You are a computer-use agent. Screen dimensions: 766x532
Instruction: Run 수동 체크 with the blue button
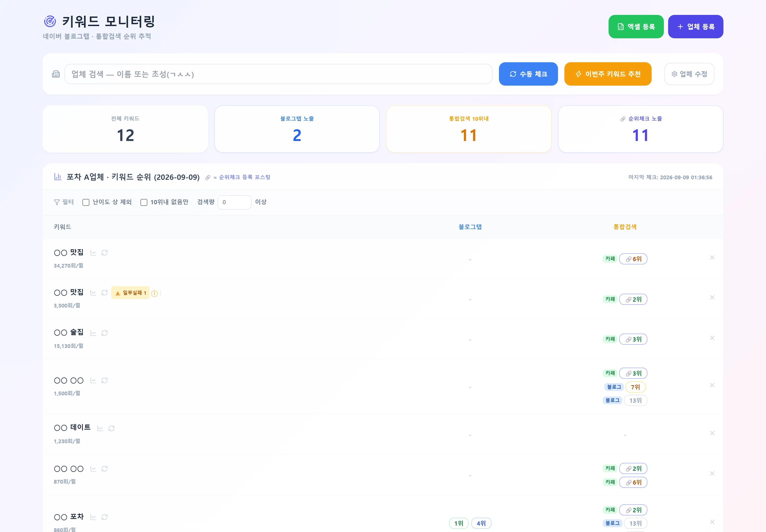click(x=528, y=74)
